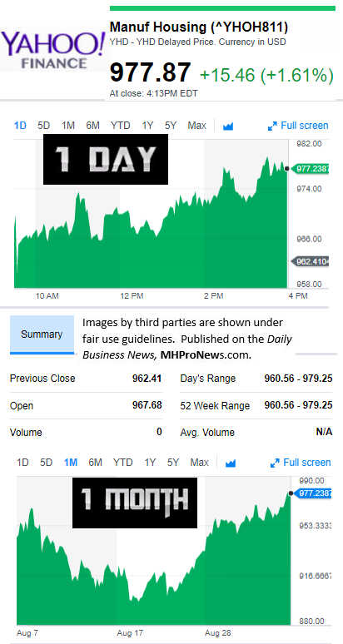Click the Manuf Housing (^YHOH811) title
This screenshot has width=343, height=644.
[x=199, y=27]
